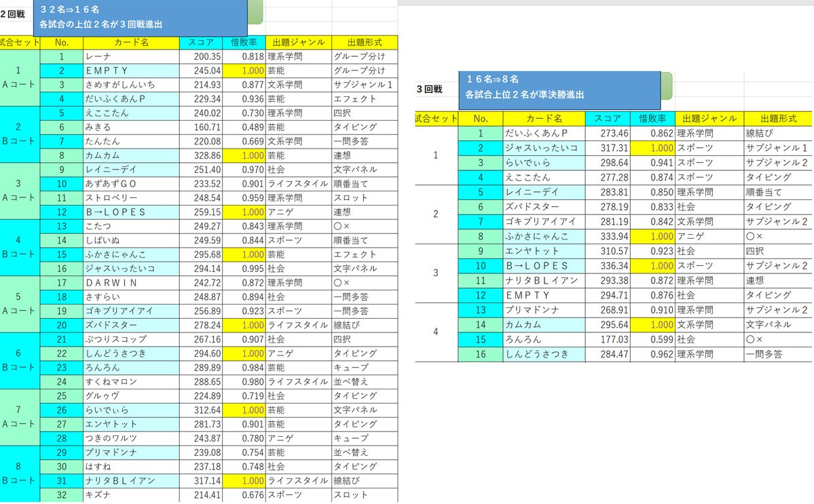This screenshot has width=814, height=504.
Task: Click the 'はすね' name cell
Action: pyautogui.click(x=131, y=467)
